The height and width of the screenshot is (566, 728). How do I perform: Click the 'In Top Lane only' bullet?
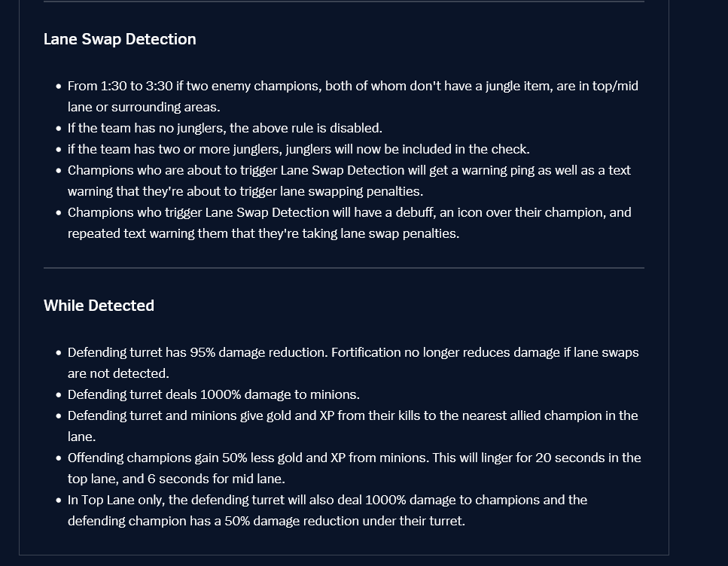click(327, 511)
